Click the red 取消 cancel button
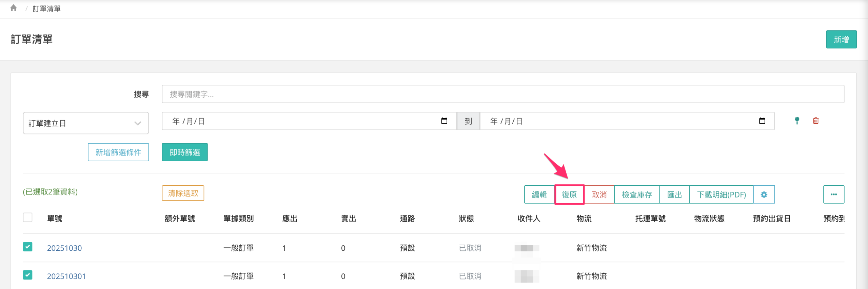Screen dimensions: 868x289 coord(599,194)
